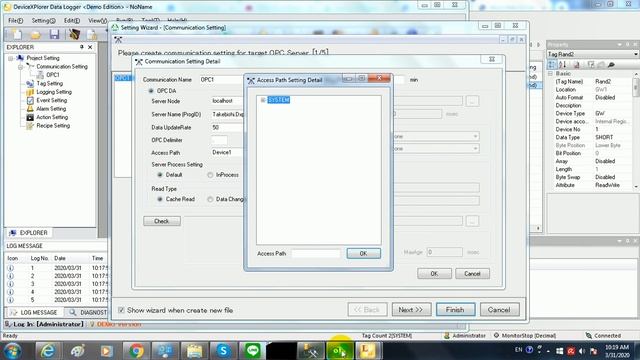Open Skype from the taskbar
Screen dimensions: 640x360
223,351
